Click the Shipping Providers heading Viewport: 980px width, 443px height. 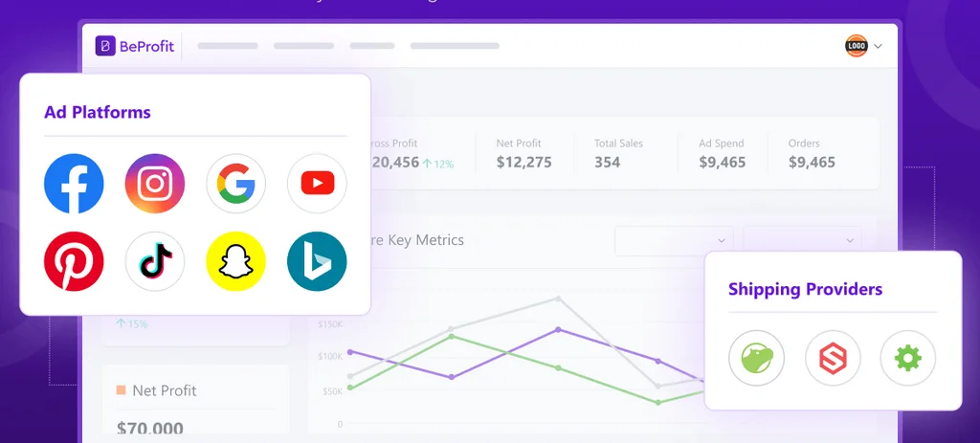tap(806, 289)
